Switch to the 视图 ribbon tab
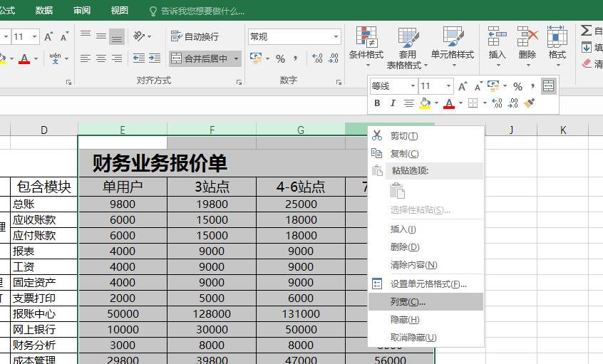The width and height of the screenshot is (603, 364). [x=119, y=11]
